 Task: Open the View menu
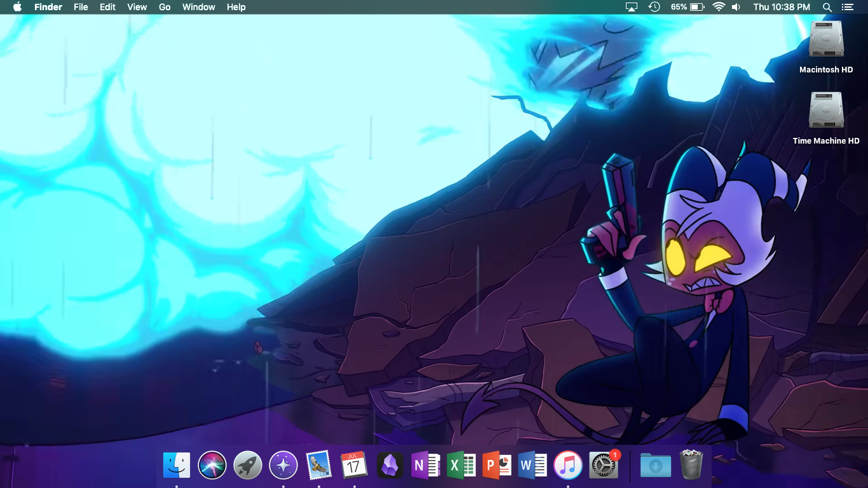(x=137, y=7)
